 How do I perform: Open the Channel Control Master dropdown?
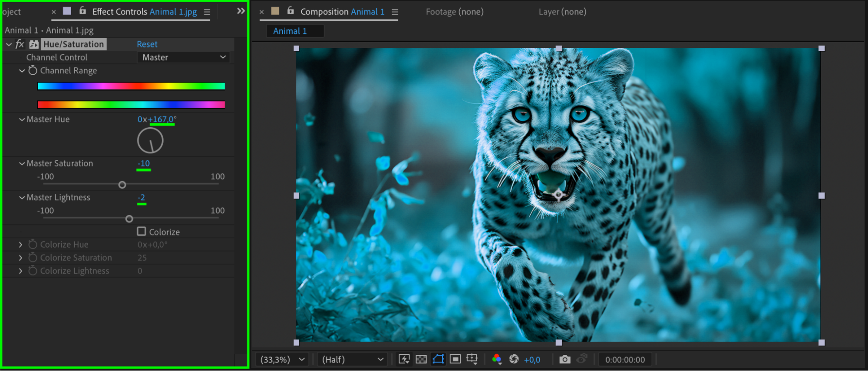pyautogui.click(x=183, y=57)
